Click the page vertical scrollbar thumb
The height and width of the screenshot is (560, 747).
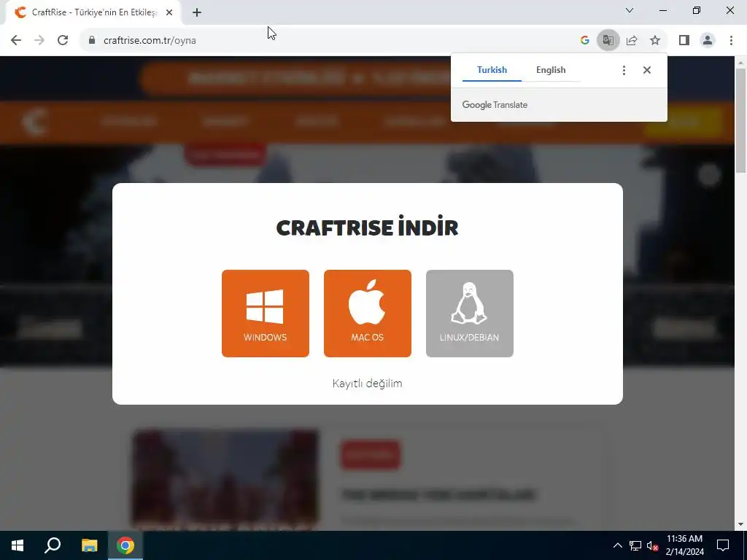[x=740, y=120]
